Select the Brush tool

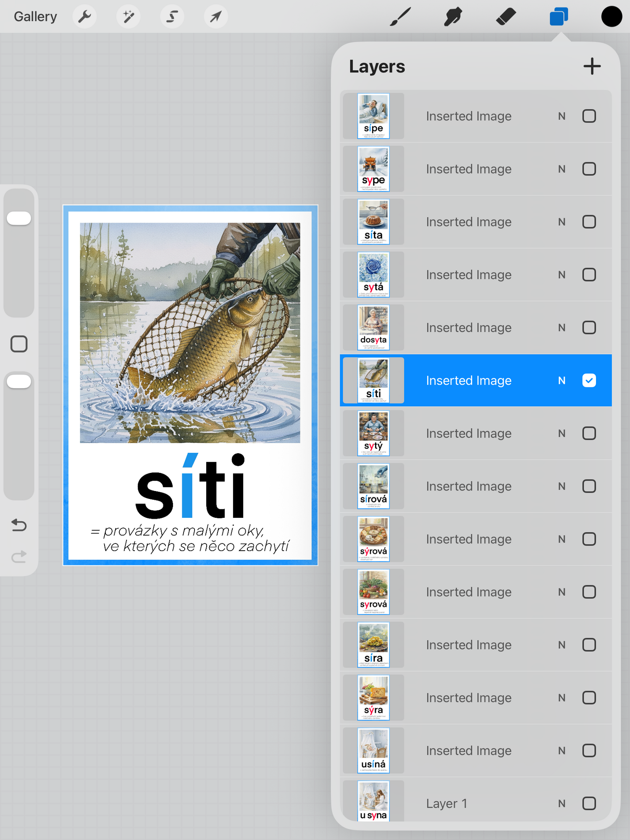pyautogui.click(x=400, y=17)
